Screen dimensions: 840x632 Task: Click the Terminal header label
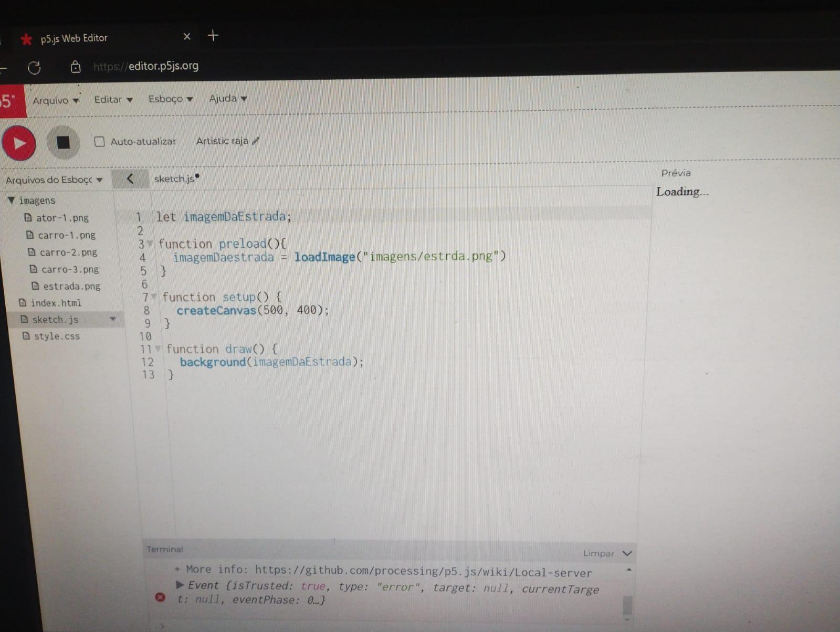[x=165, y=549]
